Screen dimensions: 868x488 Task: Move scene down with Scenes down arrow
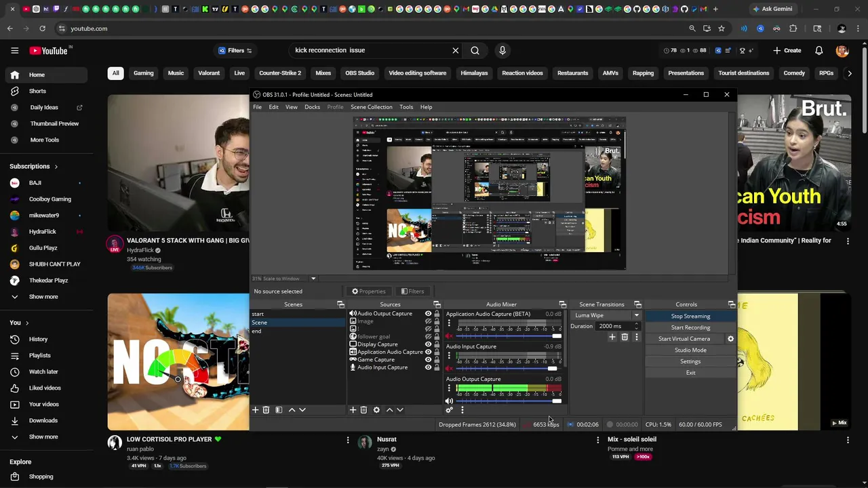302,410
